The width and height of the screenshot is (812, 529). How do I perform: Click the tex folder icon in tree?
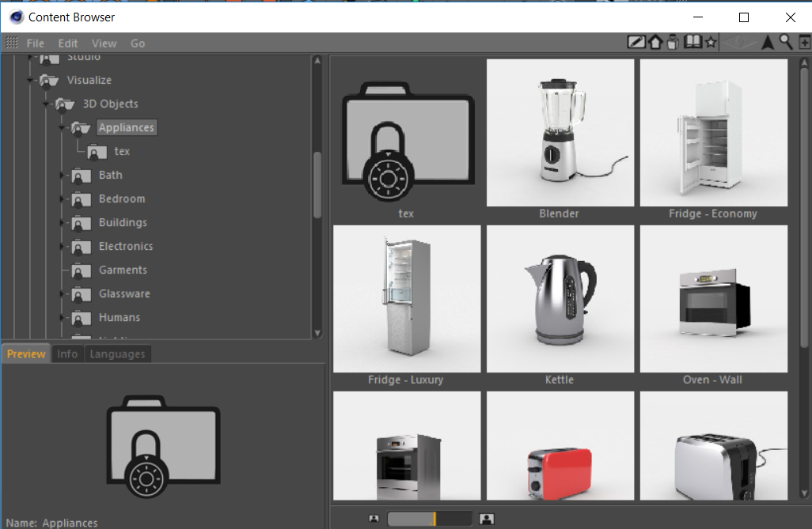pos(97,152)
